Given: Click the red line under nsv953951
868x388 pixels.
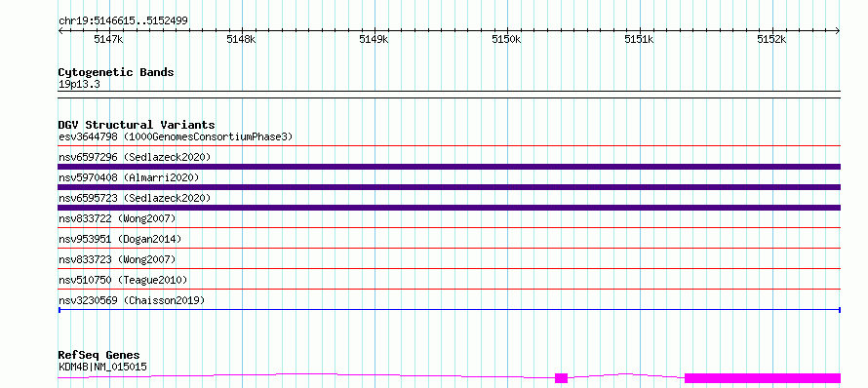Looking at the screenshot, I should click(450, 248).
